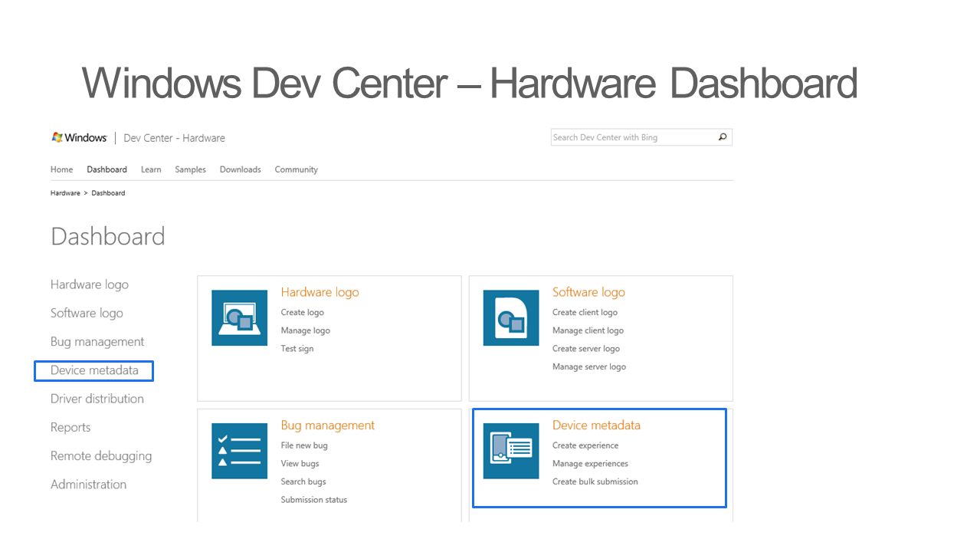Viewport: 980px width, 552px height.
Task: Click File new bug
Action: [x=304, y=445]
